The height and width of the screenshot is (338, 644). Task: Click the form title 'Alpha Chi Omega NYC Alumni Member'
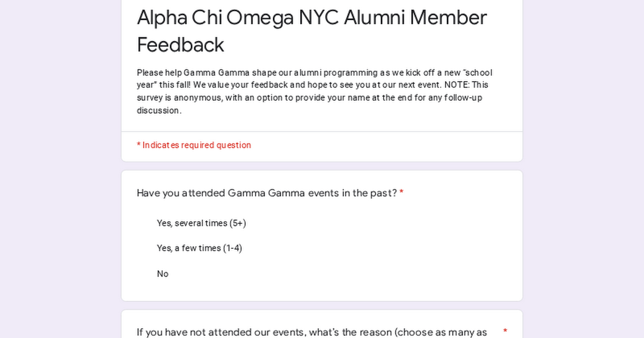[x=312, y=18]
